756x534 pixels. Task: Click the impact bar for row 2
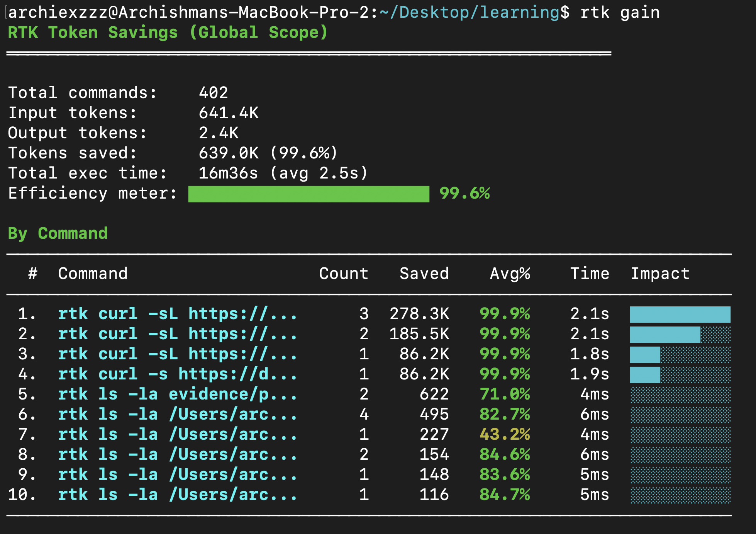(665, 334)
